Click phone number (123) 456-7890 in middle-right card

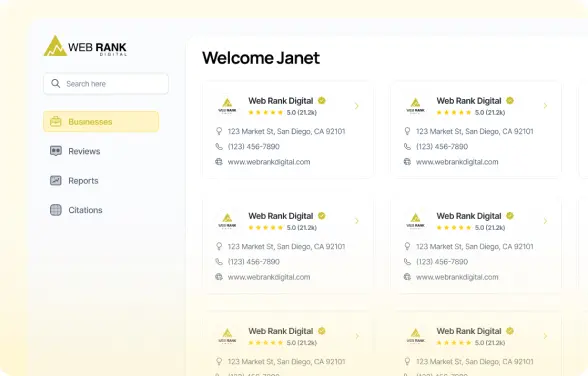442,262
